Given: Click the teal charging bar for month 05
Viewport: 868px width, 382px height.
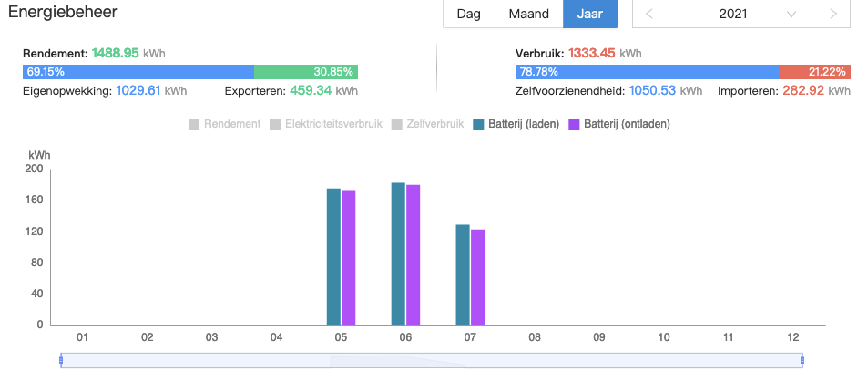Looking at the screenshot, I should tap(333, 256).
